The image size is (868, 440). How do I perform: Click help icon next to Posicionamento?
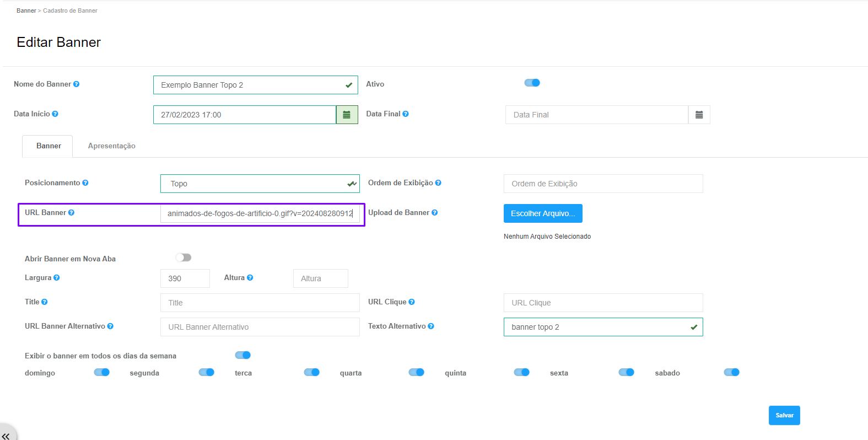85,183
